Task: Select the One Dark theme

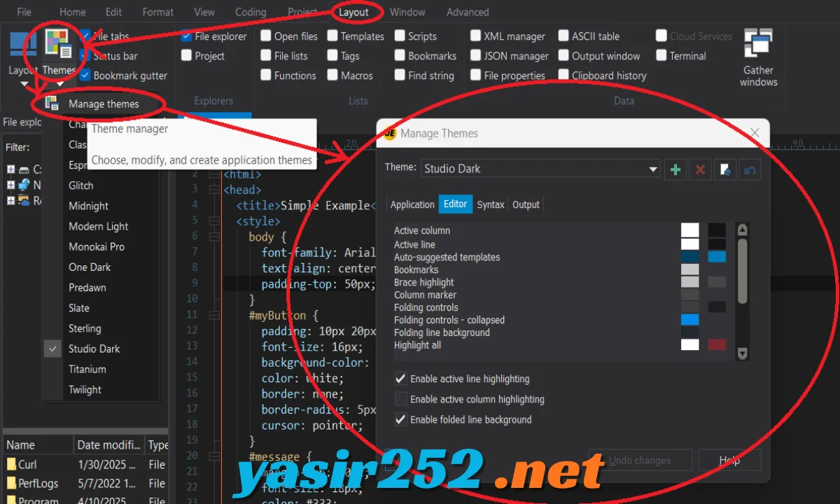Action: tap(90, 267)
